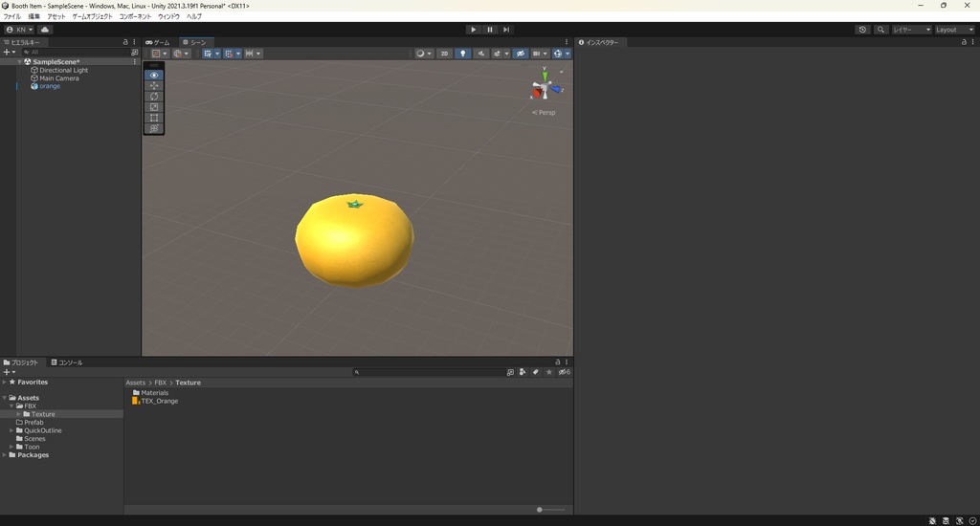Viewport: 980px width, 526px height.
Task: Open tool handle rotation (global) dropdown
Action: pos(181,54)
